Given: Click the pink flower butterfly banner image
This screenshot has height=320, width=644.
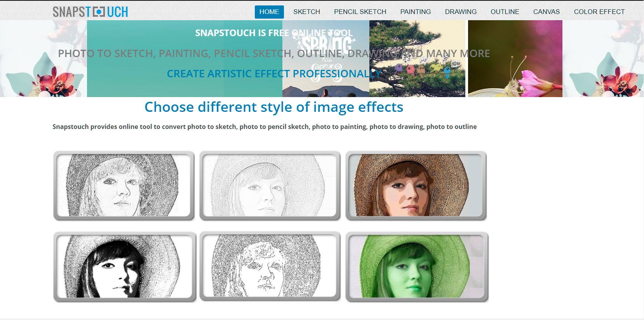Looking at the screenshot, I should [515, 59].
